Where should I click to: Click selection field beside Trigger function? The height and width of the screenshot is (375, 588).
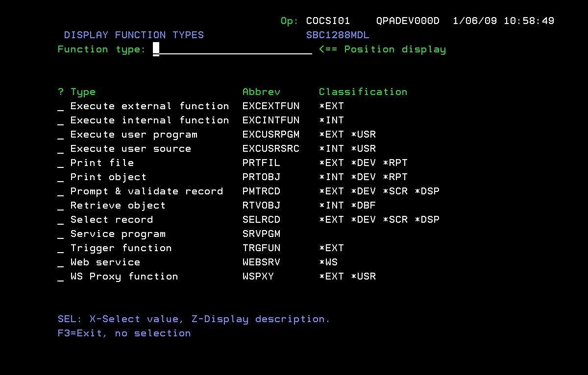tap(61, 249)
